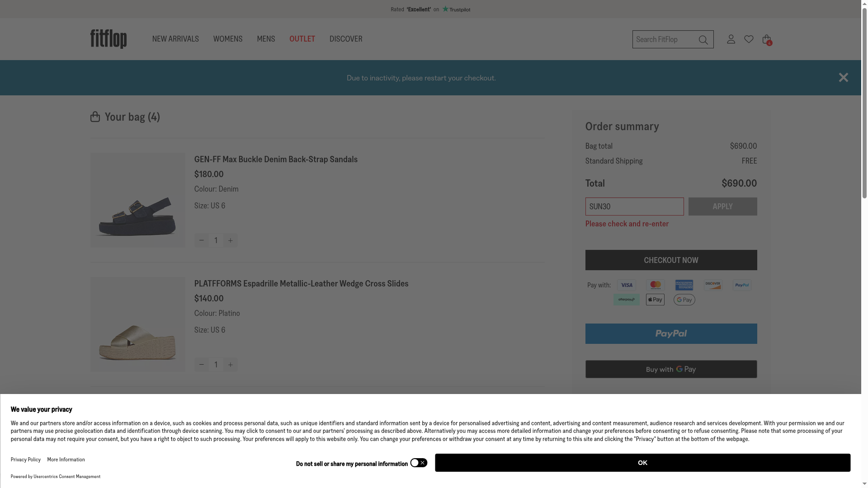The width and height of the screenshot is (868, 488).
Task: Open the NEW ARRIVALS menu
Action: pyautogui.click(x=175, y=39)
